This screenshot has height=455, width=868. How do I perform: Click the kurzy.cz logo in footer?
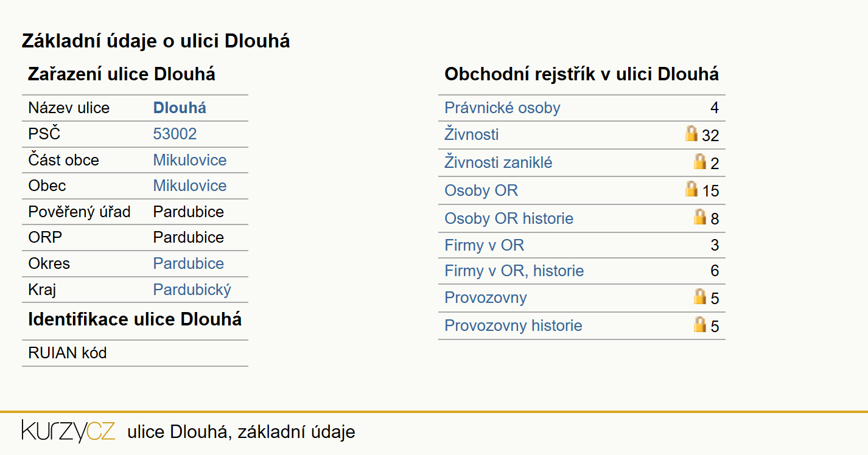tap(68, 431)
